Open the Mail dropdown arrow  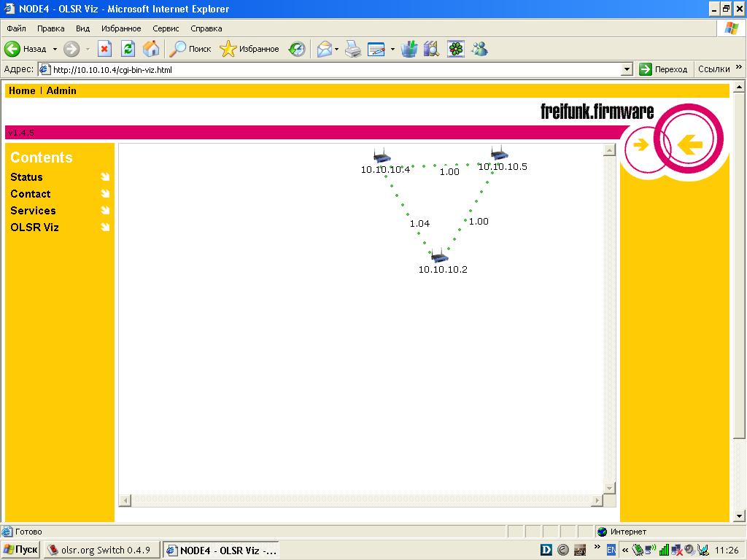point(336,49)
